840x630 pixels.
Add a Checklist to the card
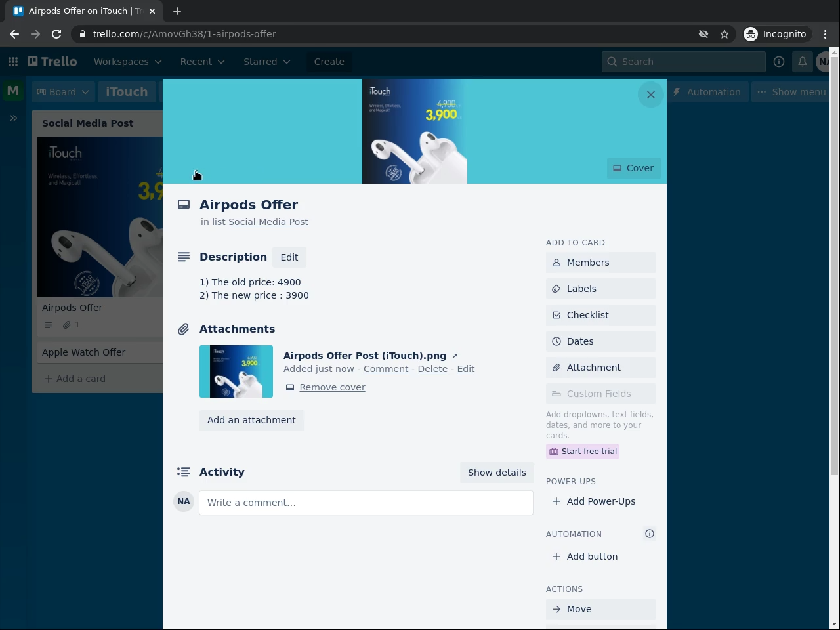[601, 315]
